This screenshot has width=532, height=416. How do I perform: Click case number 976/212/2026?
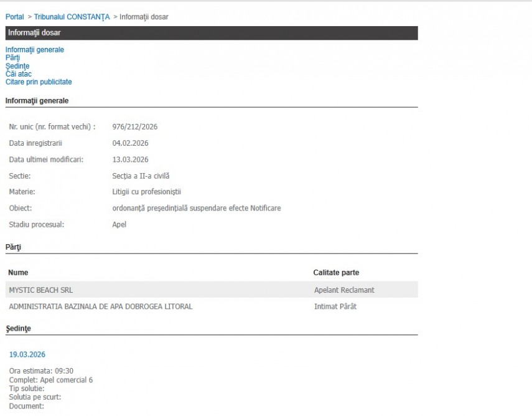tap(135, 127)
